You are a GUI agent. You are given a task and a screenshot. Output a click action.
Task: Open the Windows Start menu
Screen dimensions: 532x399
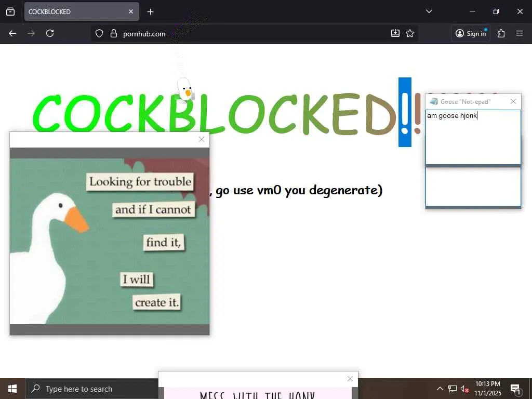click(x=12, y=389)
